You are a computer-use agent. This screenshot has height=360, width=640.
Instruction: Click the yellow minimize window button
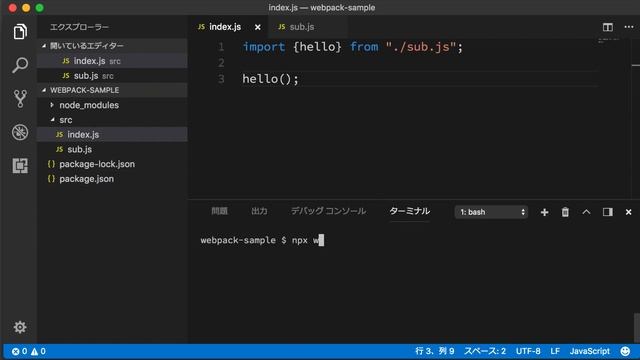[26, 8]
